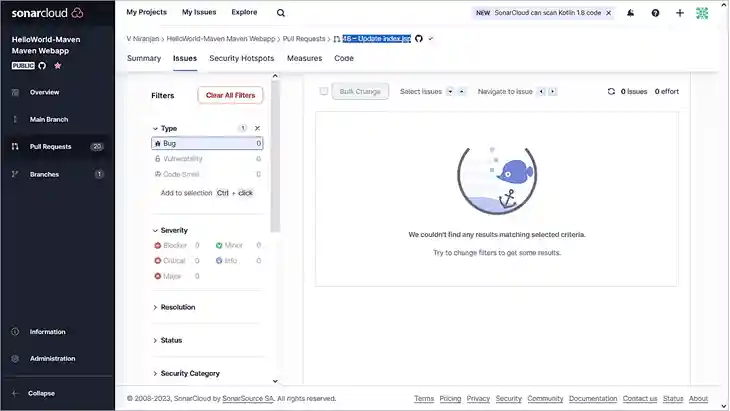Switch to the Code tab
The height and width of the screenshot is (411, 730).
coord(344,58)
